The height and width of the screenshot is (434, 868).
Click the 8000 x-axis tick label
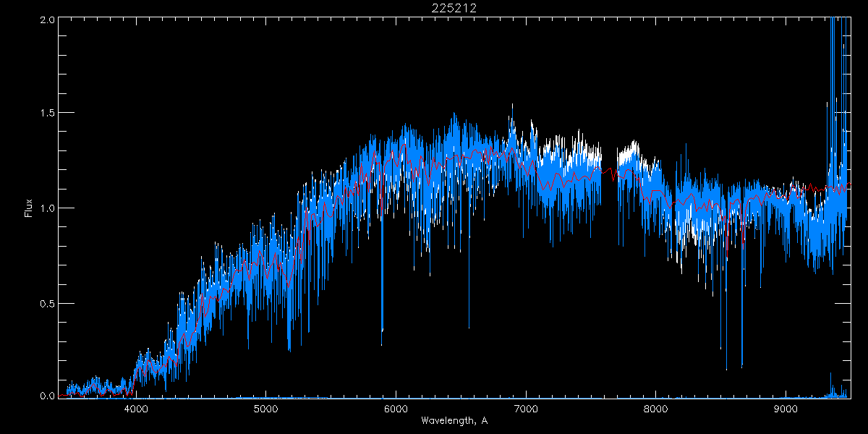(656, 409)
